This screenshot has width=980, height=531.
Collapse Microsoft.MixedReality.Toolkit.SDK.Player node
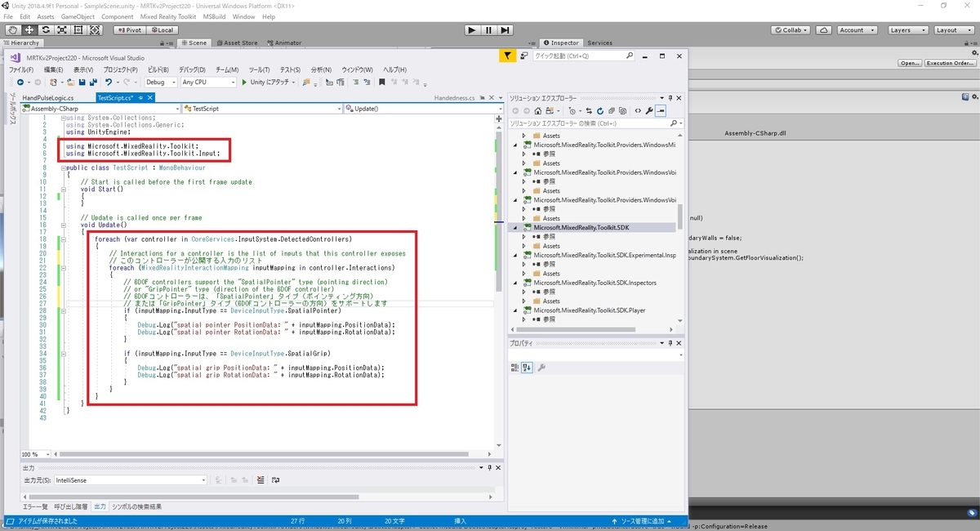[x=515, y=310]
